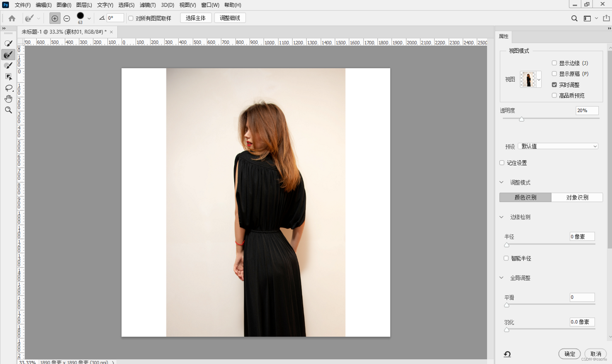Click the view mode preview thumbnail
Image resolution: width=612 pixels, height=364 pixels.
(x=528, y=79)
